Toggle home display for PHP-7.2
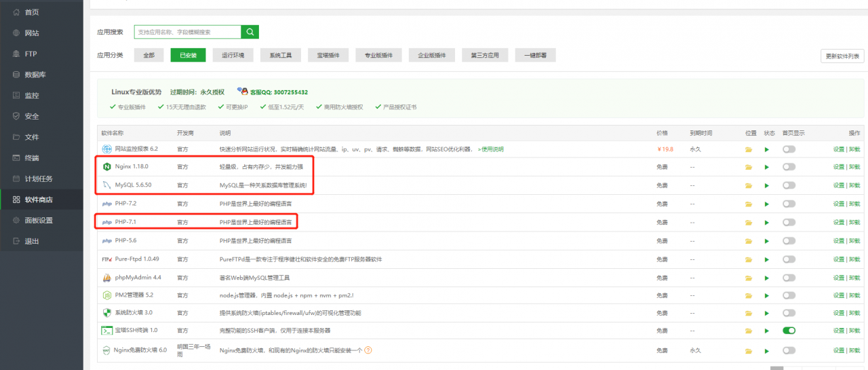Viewport: 868px width, 370px height. pyautogui.click(x=789, y=204)
